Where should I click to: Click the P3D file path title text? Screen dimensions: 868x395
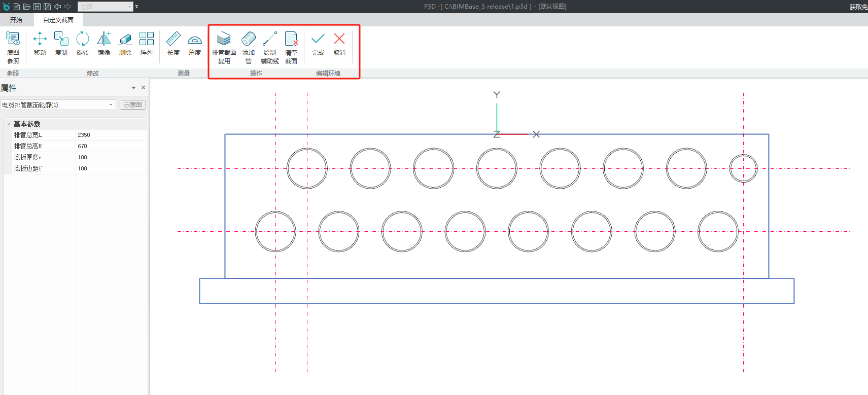click(x=495, y=7)
